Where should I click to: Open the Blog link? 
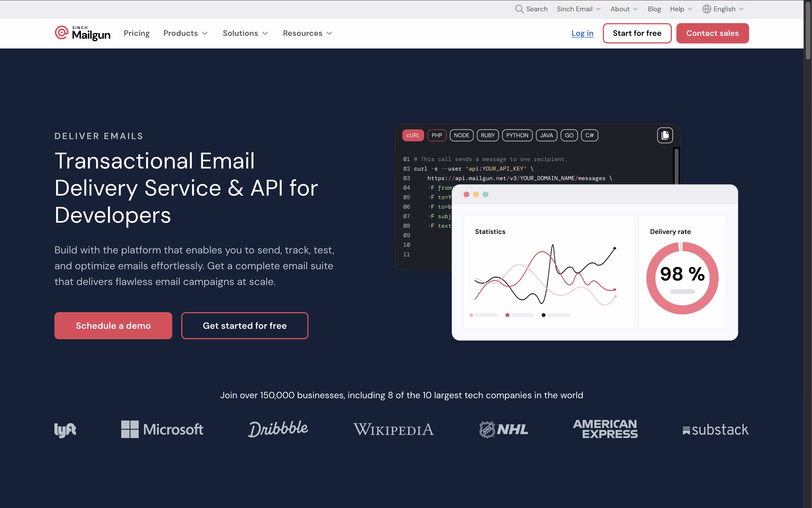[654, 9]
